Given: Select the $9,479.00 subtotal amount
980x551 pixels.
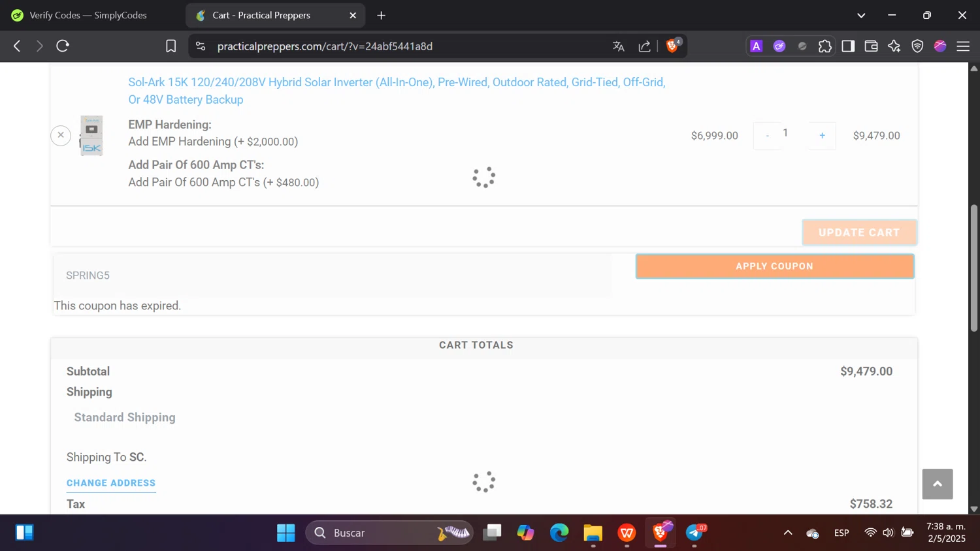Looking at the screenshot, I should coord(866,371).
